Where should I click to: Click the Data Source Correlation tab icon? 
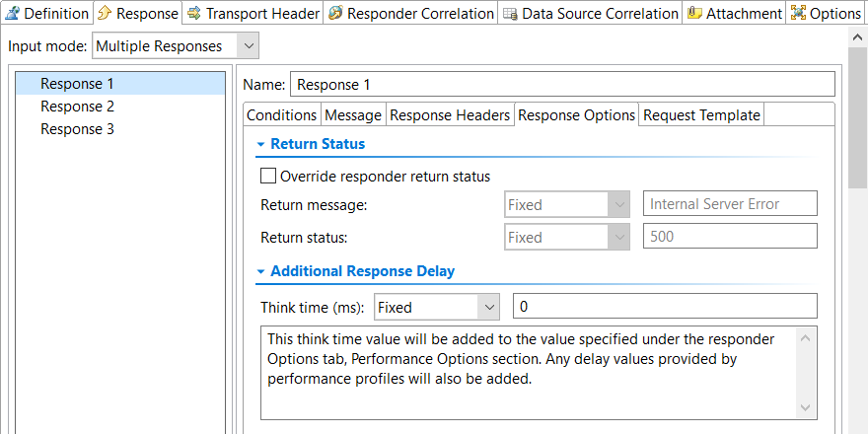pos(510,13)
